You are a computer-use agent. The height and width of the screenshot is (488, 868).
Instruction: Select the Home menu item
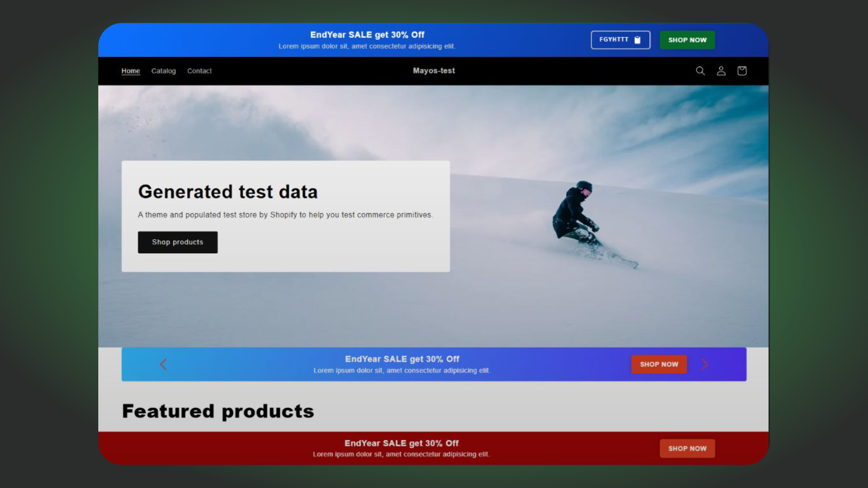(x=131, y=71)
